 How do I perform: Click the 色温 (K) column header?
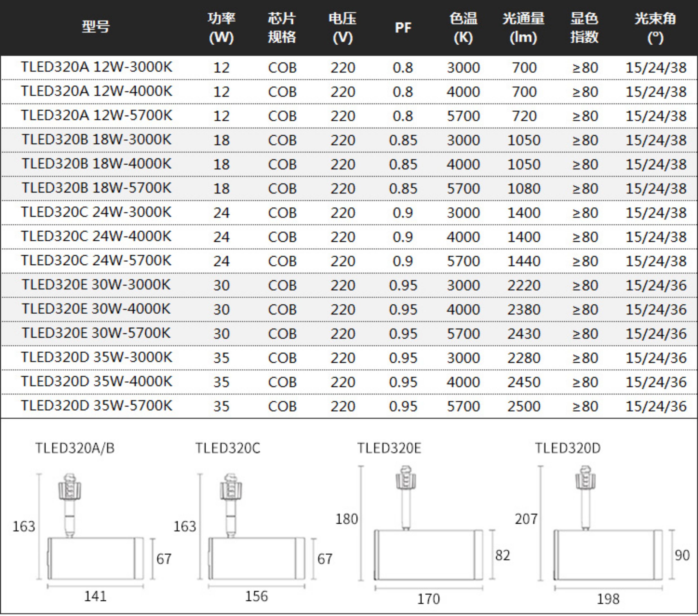tap(463, 28)
